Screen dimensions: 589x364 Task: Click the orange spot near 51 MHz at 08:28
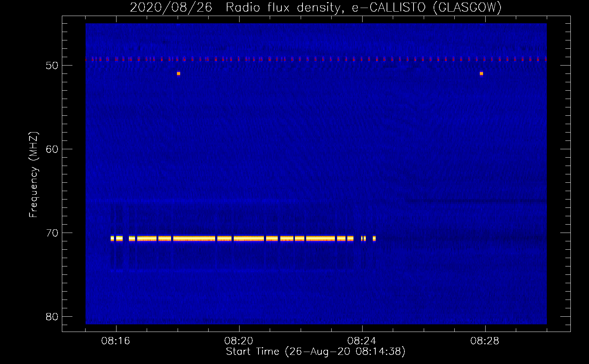481,74
